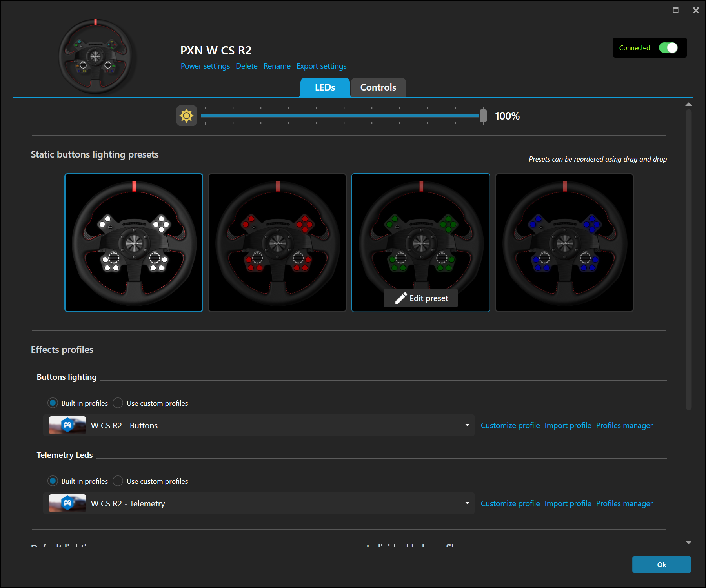The image size is (706, 588).
Task: Close the settings window
Action: (x=696, y=10)
